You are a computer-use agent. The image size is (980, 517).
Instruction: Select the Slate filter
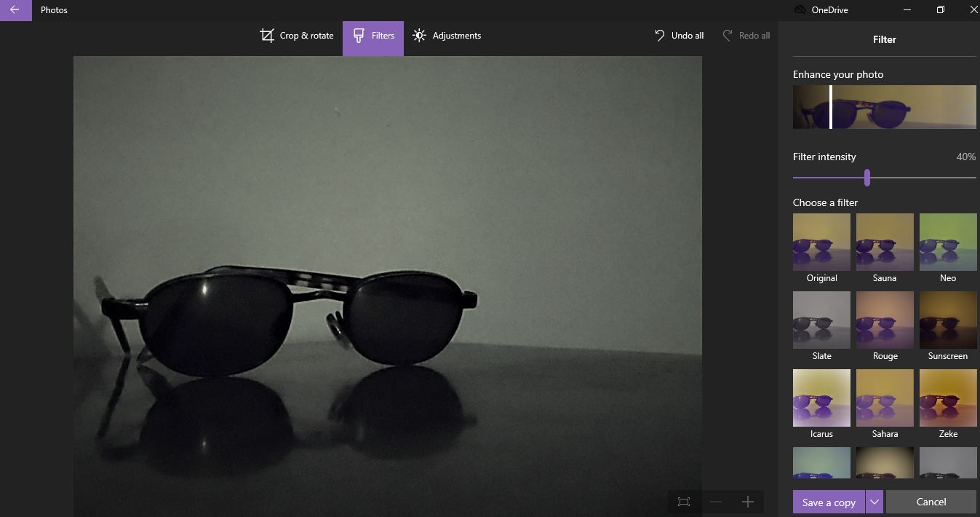pyautogui.click(x=821, y=320)
